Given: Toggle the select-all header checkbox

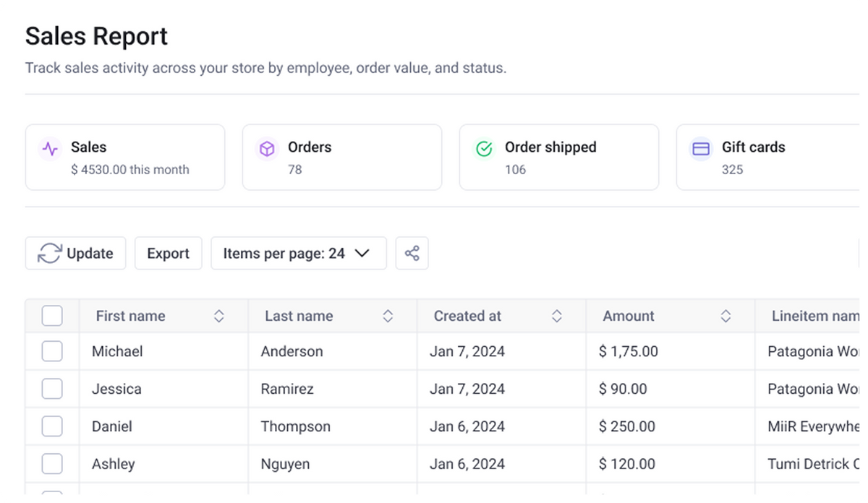Looking at the screenshot, I should [x=52, y=316].
